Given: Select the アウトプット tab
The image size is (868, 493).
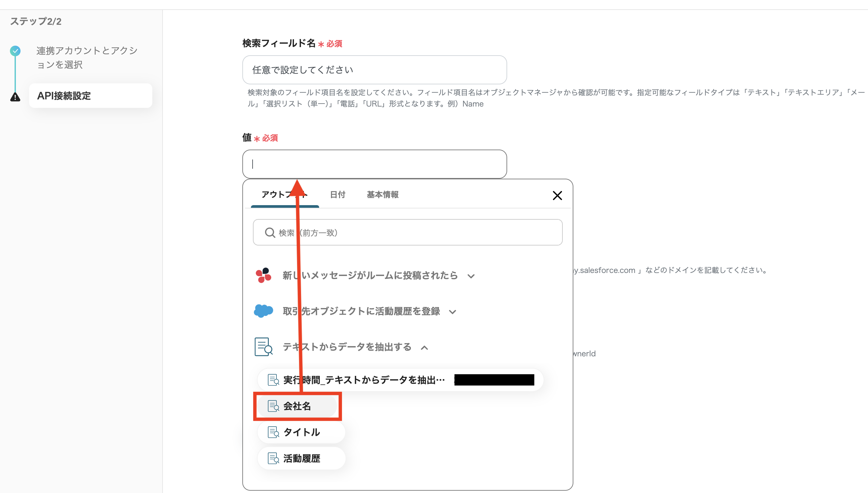Looking at the screenshot, I should click(274, 195).
